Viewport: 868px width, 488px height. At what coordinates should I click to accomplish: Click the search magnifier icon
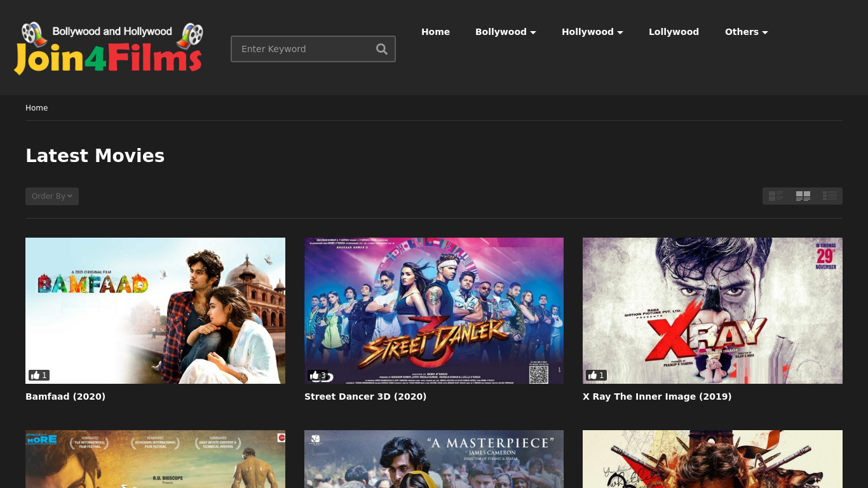pyautogui.click(x=381, y=49)
